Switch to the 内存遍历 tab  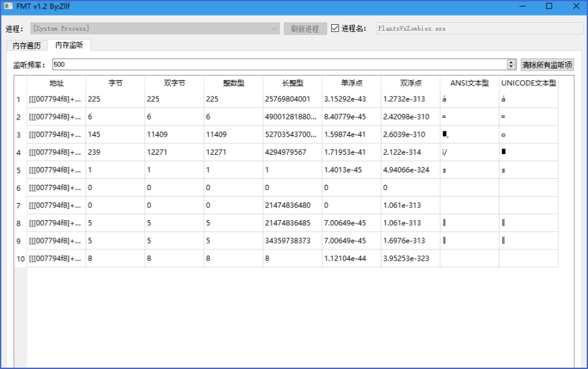[x=27, y=45]
